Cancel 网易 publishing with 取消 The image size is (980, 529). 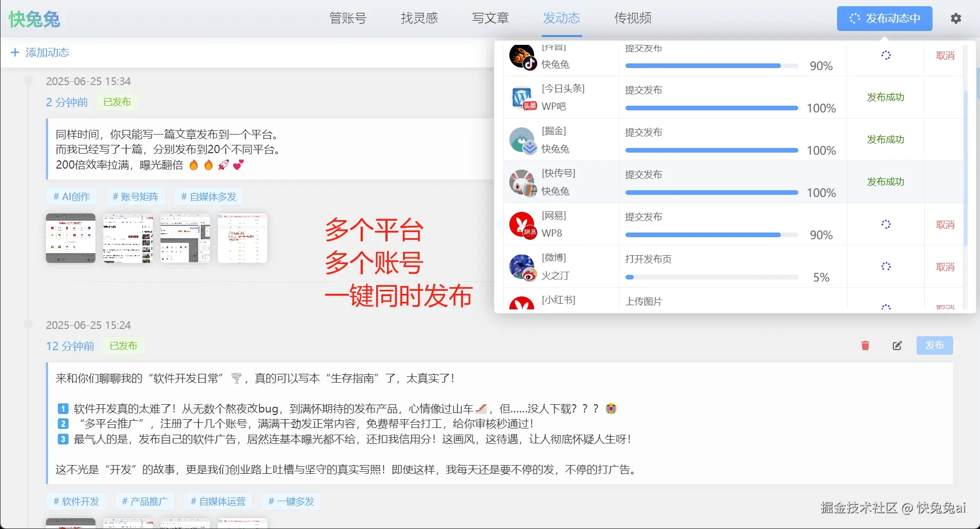pyautogui.click(x=944, y=224)
